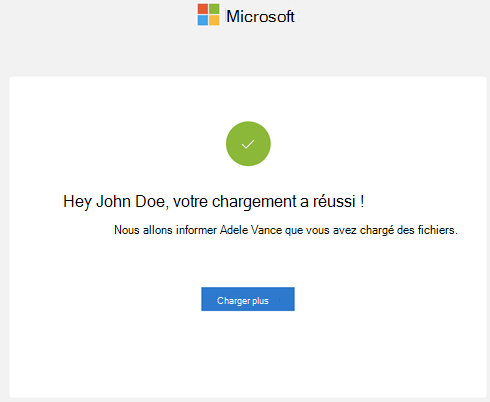Click the heading 'Hey John Doe, votre chargement a réussi !'
The image size is (490, 402).
coord(214,201)
